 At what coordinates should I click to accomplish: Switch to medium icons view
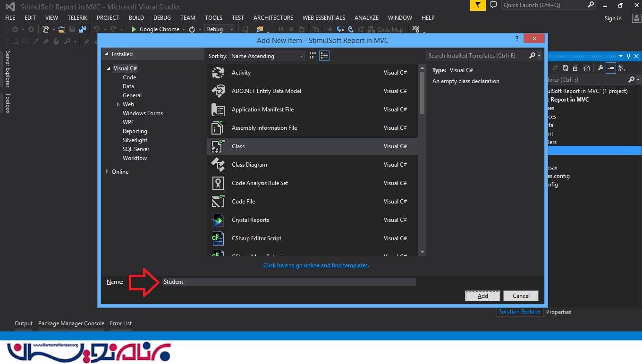pos(313,56)
